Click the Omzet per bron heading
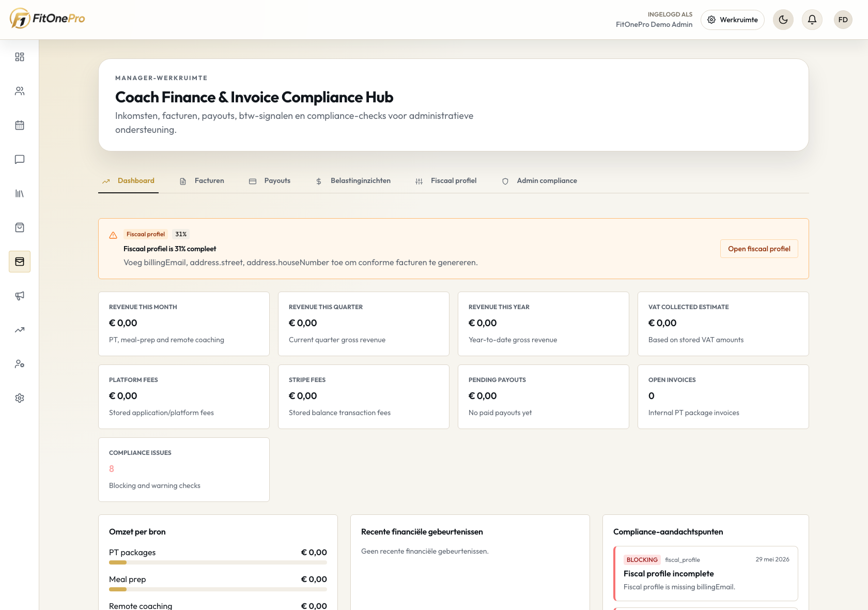Image resolution: width=868 pixels, height=610 pixels. pos(137,532)
